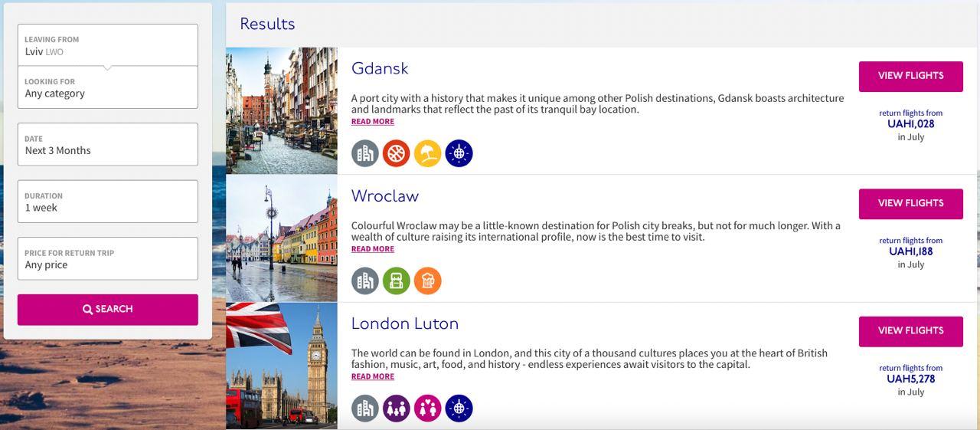The height and width of the screenshot is (430, 980).
Task: Open the Gdansk destination title
Action: (380, 68)
